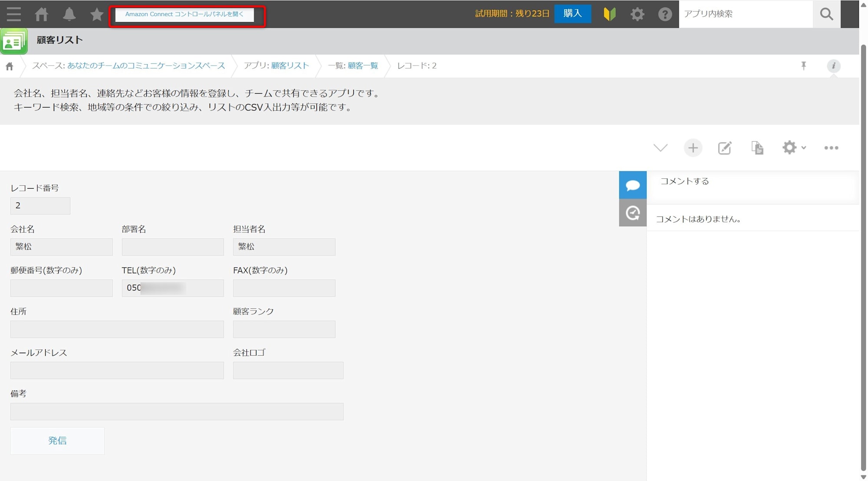Click the コメントはありません message
The height and width of the screenshot is (481, 868).
point(698,219)
